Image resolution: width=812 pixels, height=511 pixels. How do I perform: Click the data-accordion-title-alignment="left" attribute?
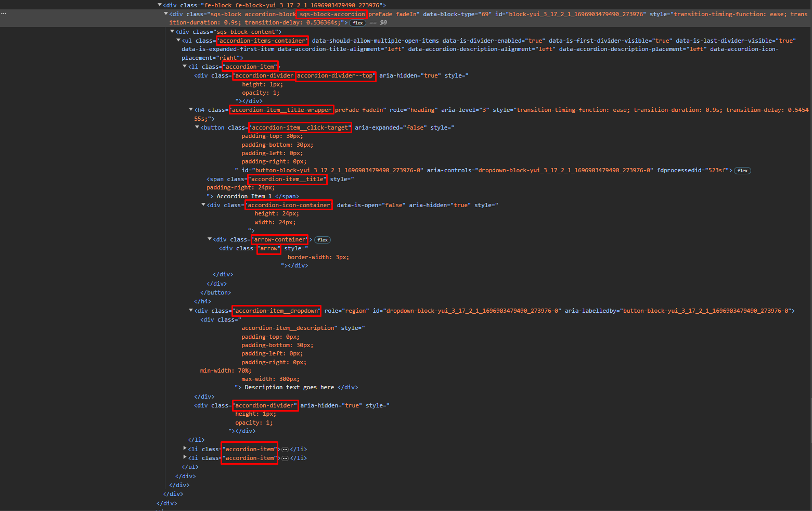click(x=341, y=49)
